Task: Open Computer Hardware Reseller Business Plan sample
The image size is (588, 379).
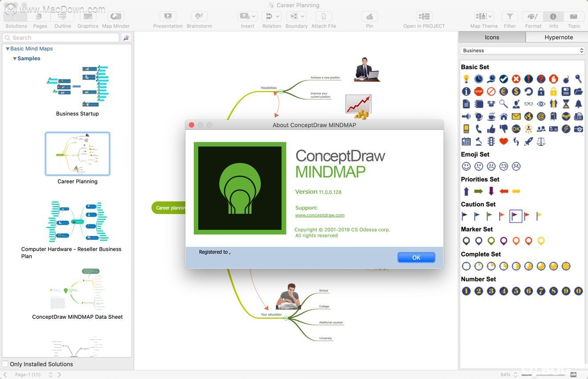Action: pyautogui.click(x=78, y=222)
